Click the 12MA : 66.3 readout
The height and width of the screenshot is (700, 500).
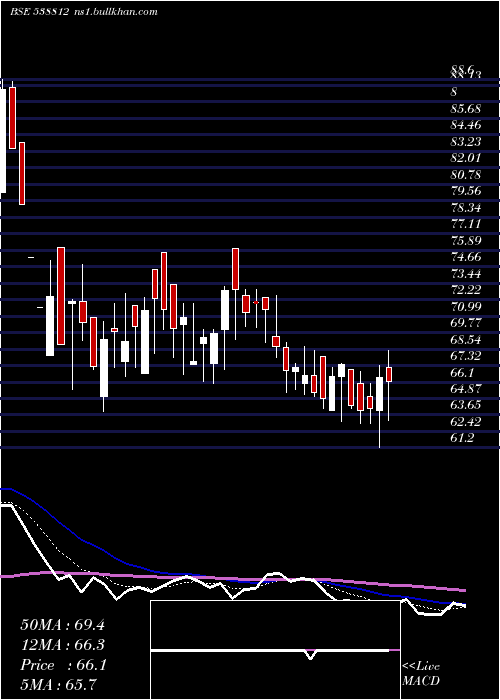(62, 645)
